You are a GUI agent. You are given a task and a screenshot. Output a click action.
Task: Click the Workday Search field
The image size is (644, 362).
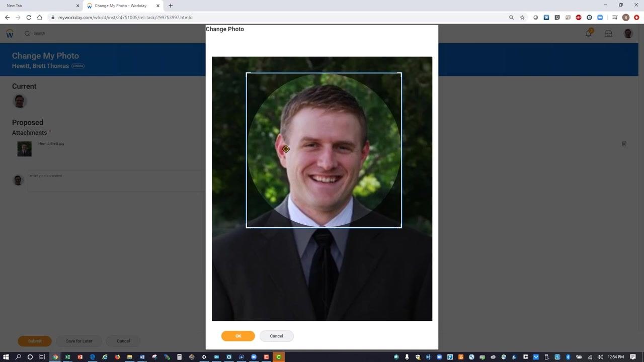click(39, 33)
